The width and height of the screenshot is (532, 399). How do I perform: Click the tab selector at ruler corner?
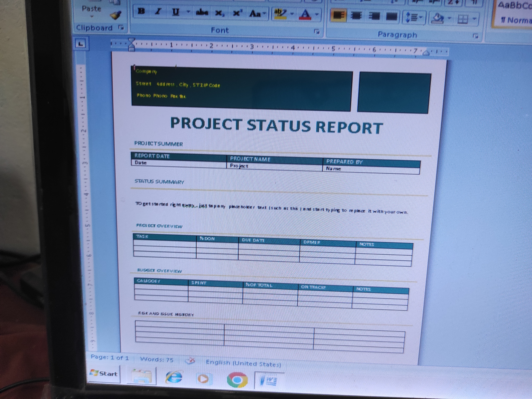81,44
